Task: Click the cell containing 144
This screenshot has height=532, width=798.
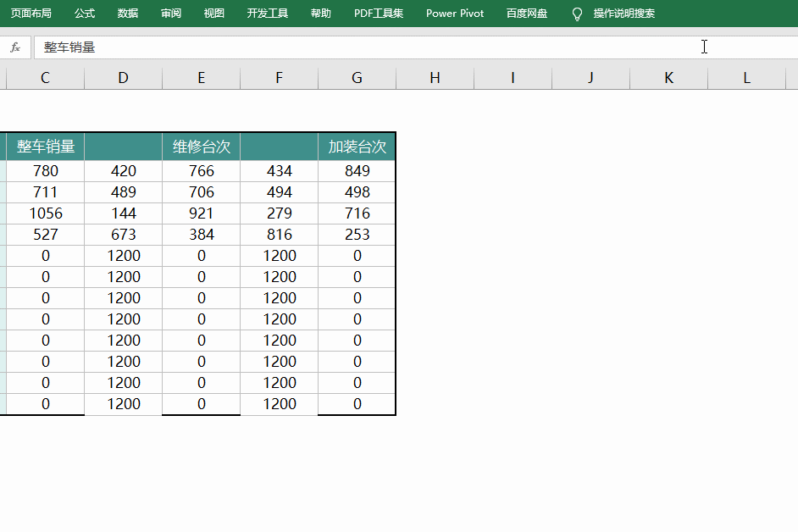Action: coord(123,213)
